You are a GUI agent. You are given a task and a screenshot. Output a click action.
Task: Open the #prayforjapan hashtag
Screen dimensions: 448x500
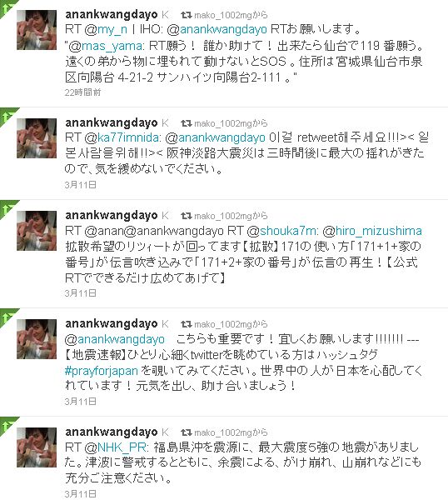click(x=102, y=371)
